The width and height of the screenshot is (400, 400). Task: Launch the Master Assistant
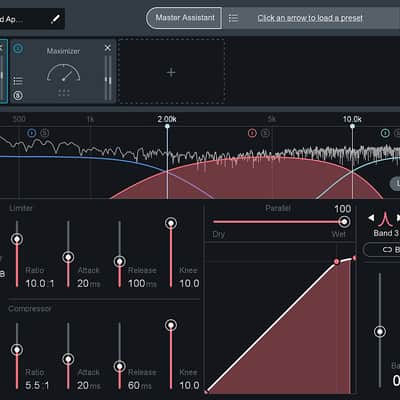coord(184,18)
